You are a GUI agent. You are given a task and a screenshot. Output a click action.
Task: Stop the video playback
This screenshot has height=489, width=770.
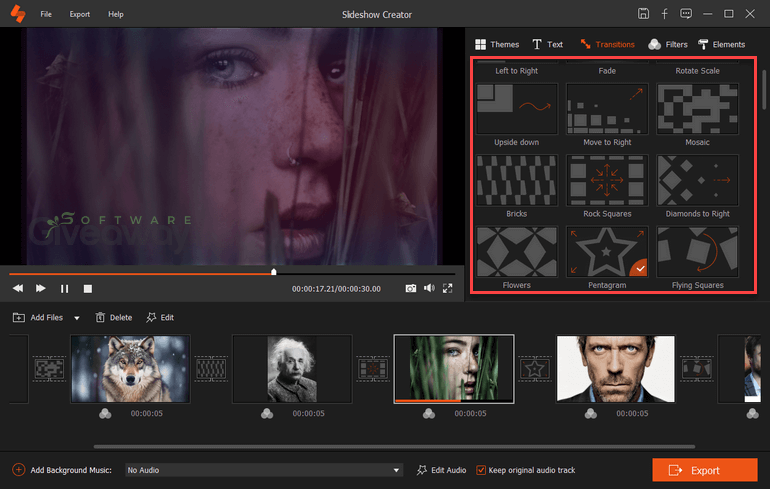tap(88, 288)
